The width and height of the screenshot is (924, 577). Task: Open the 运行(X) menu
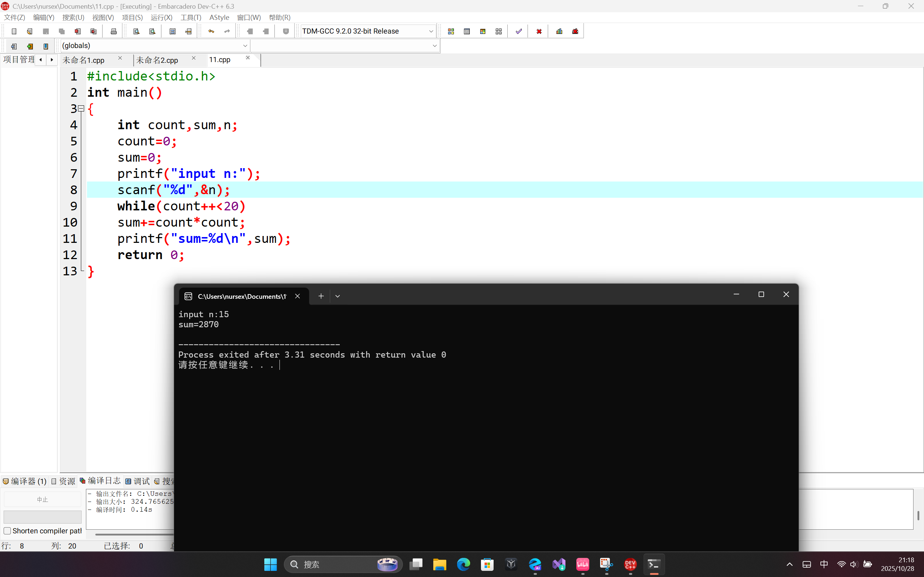(x=161, y=18)
